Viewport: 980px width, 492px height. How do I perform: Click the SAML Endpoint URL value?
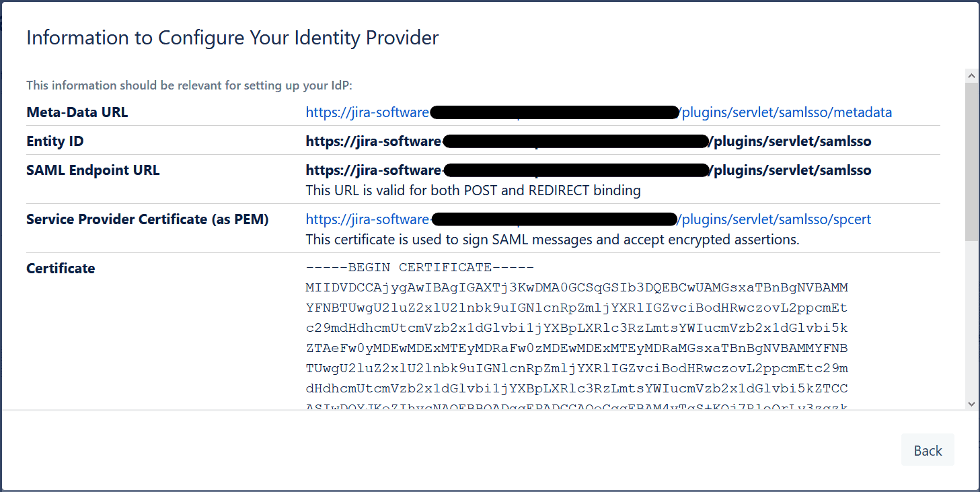(589, 170)
